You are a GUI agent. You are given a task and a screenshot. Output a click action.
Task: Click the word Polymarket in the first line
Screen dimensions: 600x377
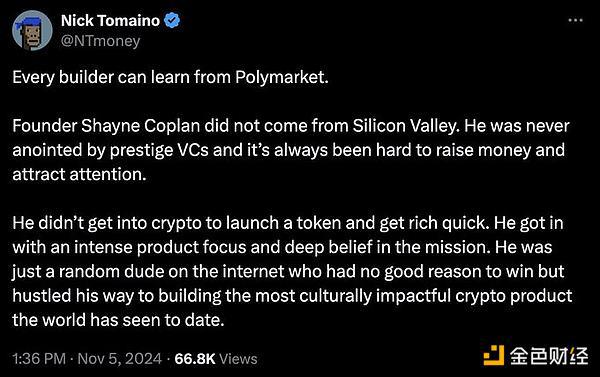[280, 77]
